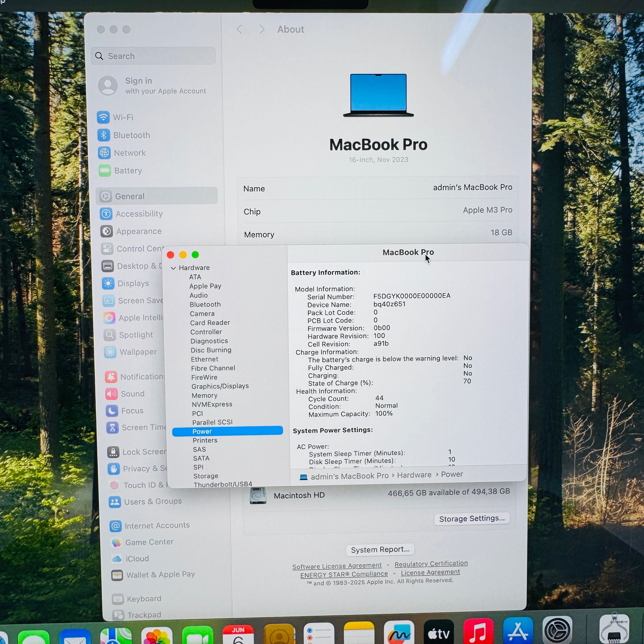The height and width of the screenshot is (644, 644).
Task: Select Printers in hardware list
Action: tap(205, 440)
